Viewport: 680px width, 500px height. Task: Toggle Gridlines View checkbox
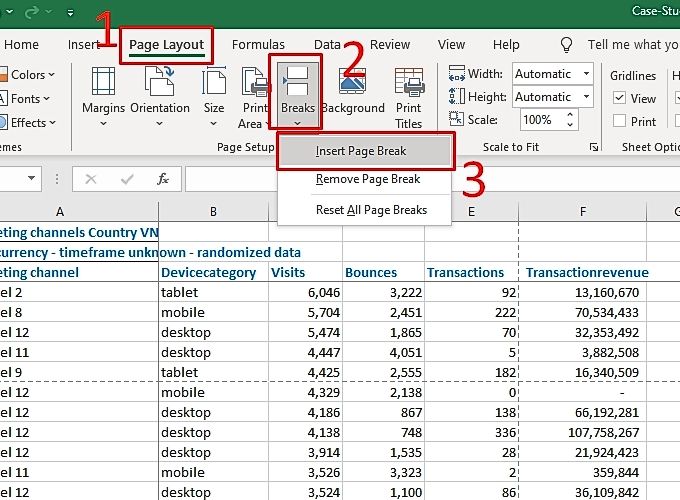click(x=619, y=98)
